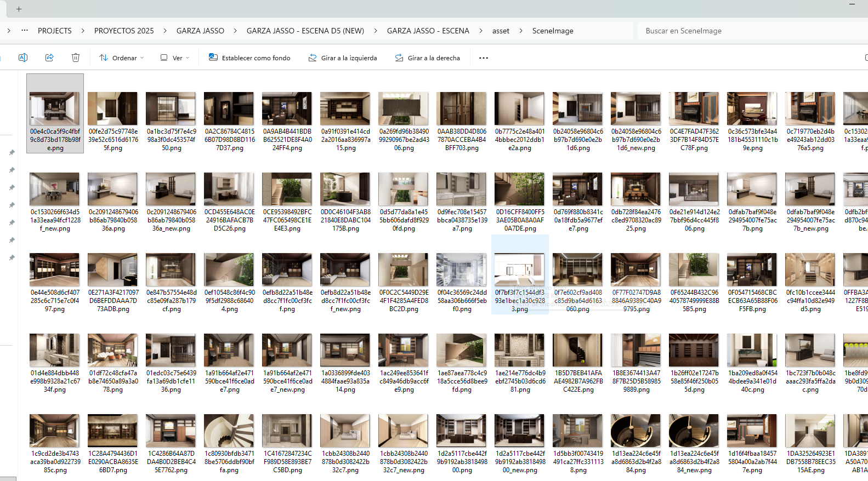This screenshot has height=481, width=868.
Task: Click the Share icon in the toolbar
Action: (x=49, y=58)
